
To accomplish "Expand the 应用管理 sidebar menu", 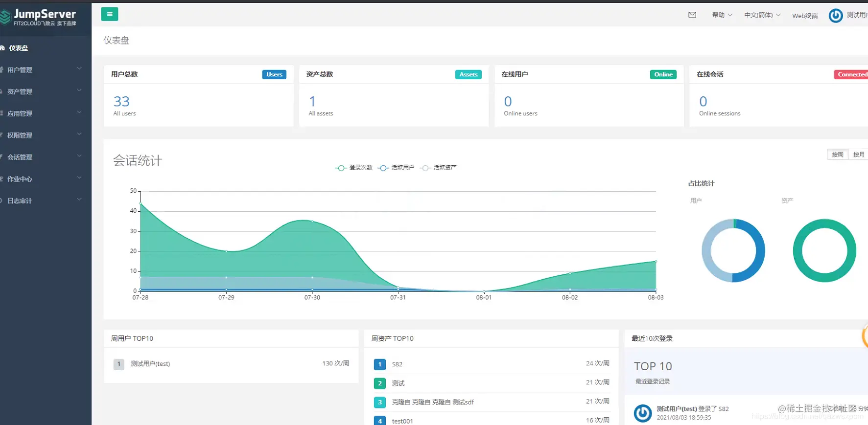I will coord(46,113).
